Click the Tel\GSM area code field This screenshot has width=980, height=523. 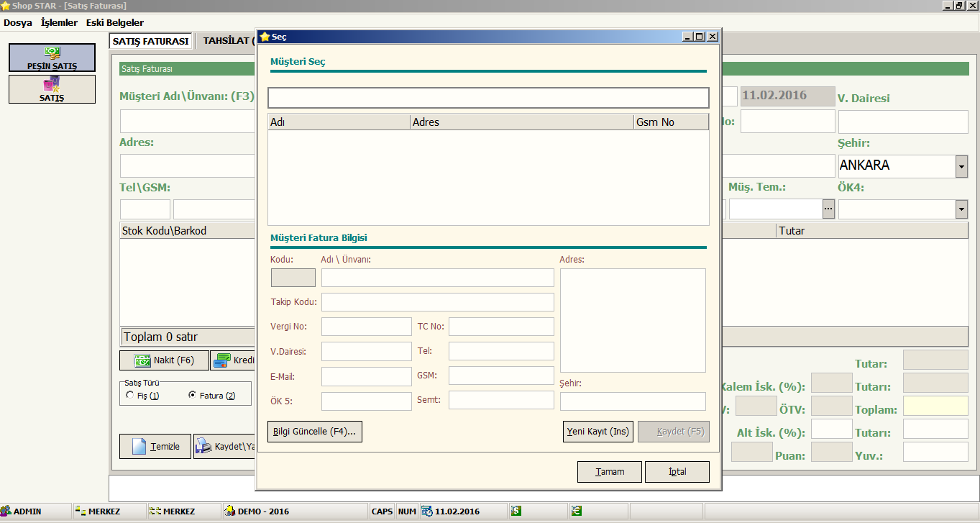(145, 209)
